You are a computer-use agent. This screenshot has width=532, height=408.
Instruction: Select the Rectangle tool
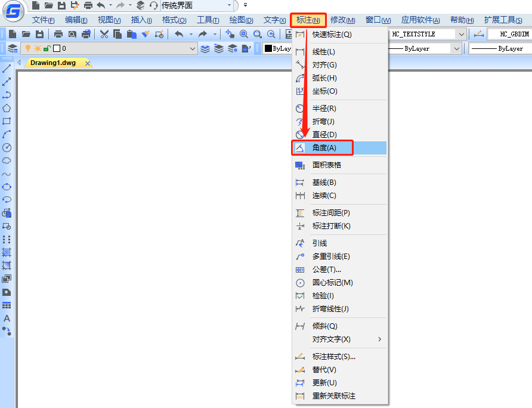[x=7, y=121]
